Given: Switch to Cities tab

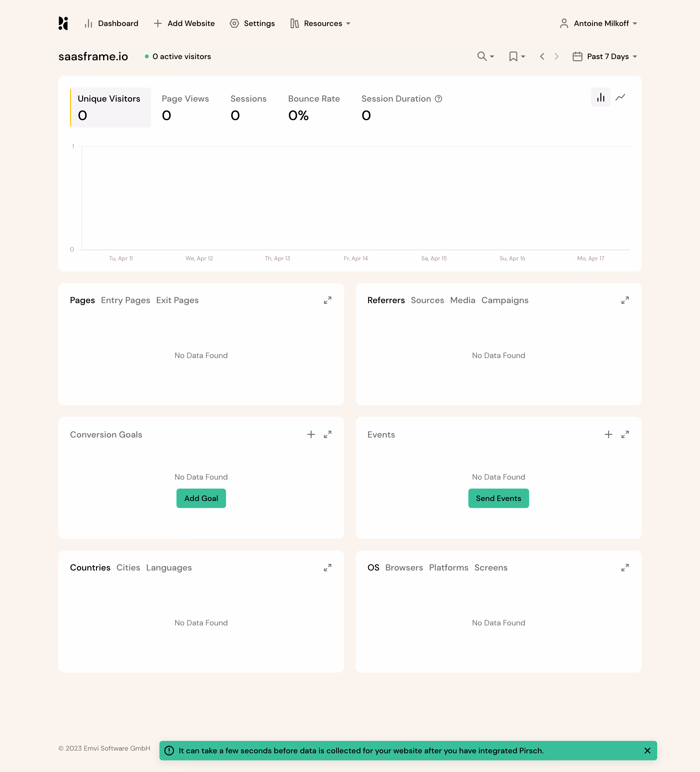Looking at the screenshot, I should point(128,568).
